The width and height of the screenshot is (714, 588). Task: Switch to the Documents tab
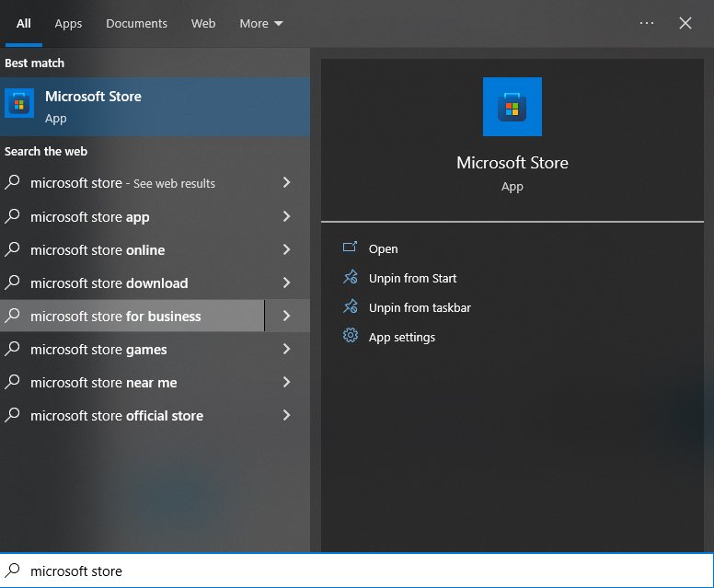coord(136,24)
